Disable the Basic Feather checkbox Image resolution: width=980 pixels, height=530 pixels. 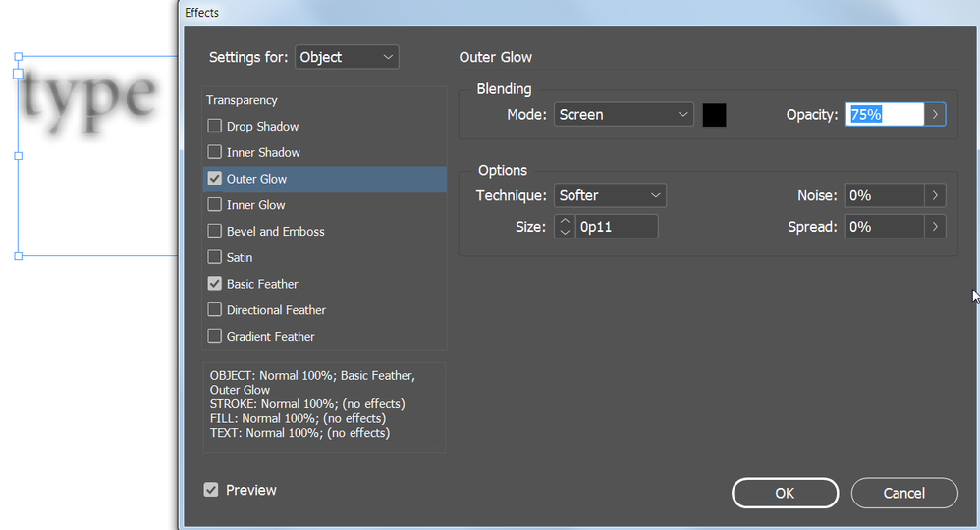point(214,284)
